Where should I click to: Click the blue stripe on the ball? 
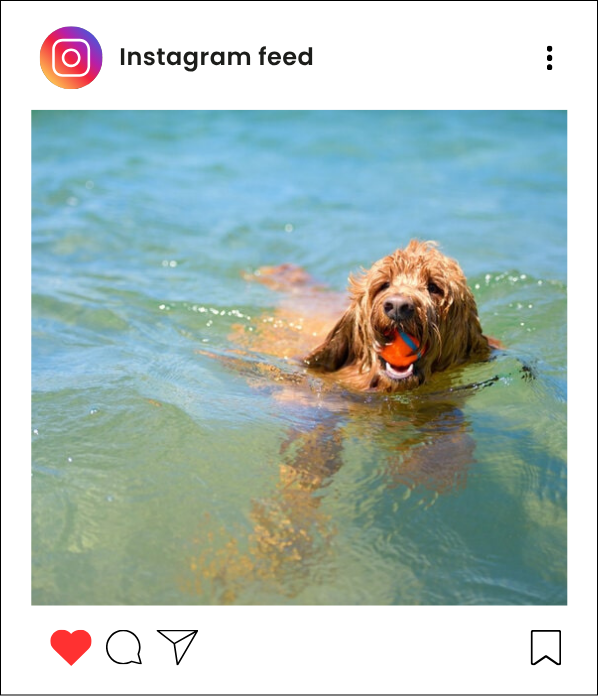[x=409, y=339]
